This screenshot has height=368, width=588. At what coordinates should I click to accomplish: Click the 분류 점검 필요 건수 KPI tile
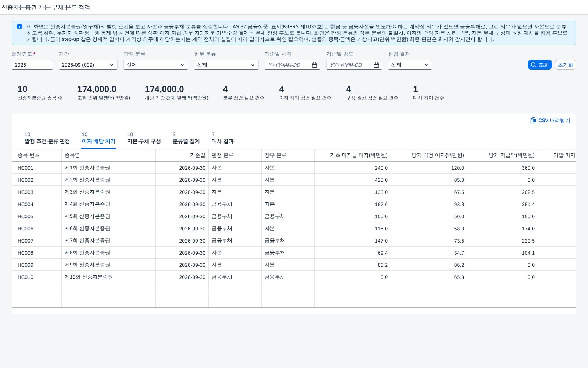244,93
